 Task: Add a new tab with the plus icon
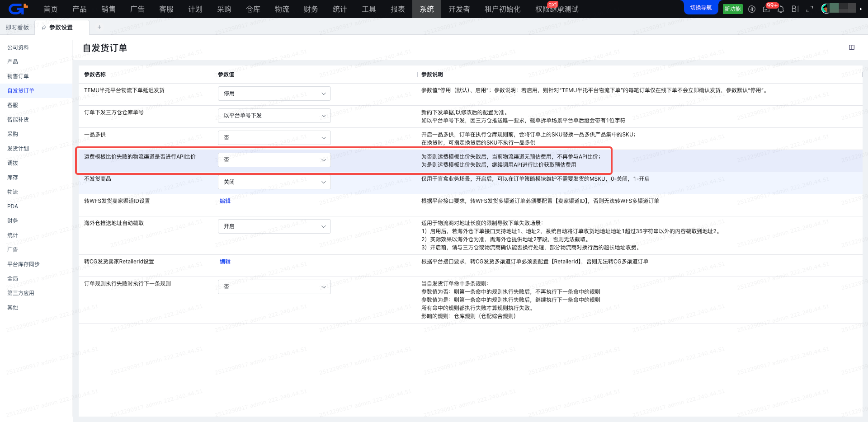coord(99,27)
